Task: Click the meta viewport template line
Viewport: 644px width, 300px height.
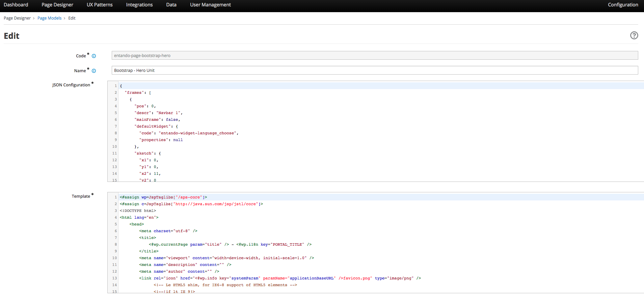Action: coord(226,258)
